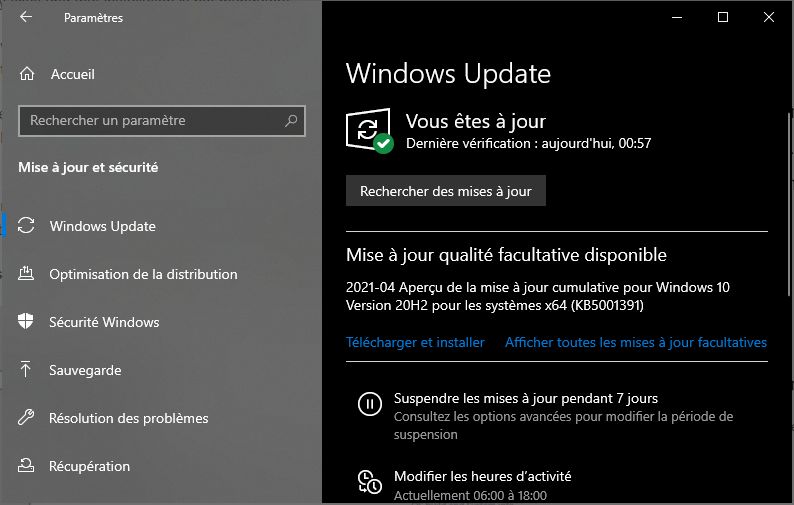Click the Windows Update sync arrows icon in the sidebar
This screenshot has width=794, height=505.
click(26, 225)
